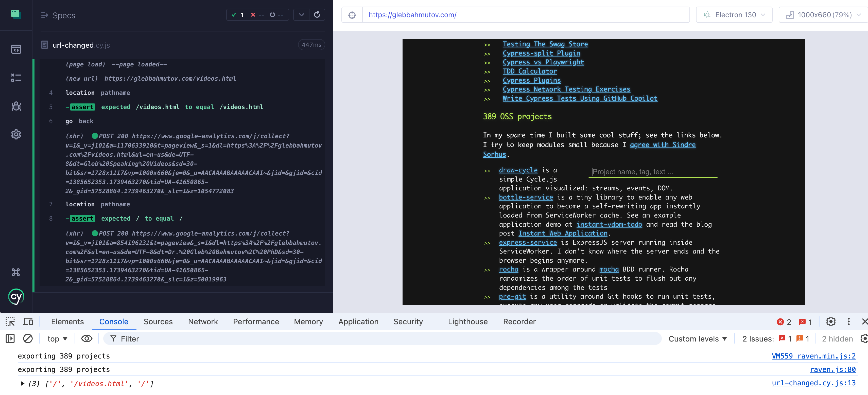Viewport: 868px width, 395px height.
Task: Create live expression with eye icon
Action: [86, 338]
